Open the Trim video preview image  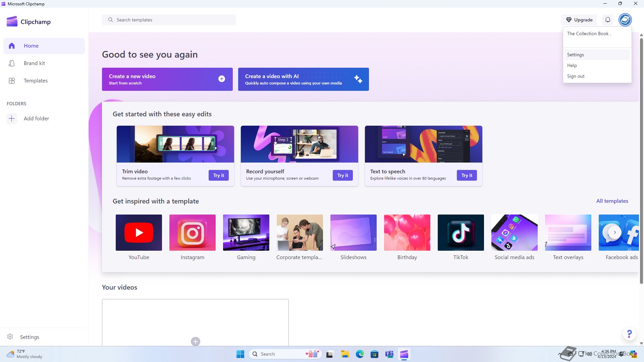175,144
